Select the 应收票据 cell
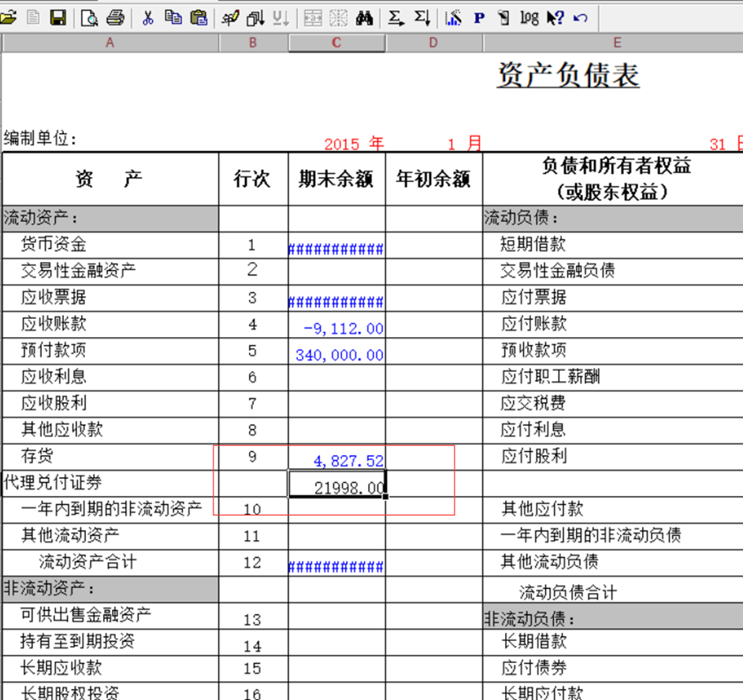Image resolution: width=743 pixels, height=700 pixels. coord(110,298)
